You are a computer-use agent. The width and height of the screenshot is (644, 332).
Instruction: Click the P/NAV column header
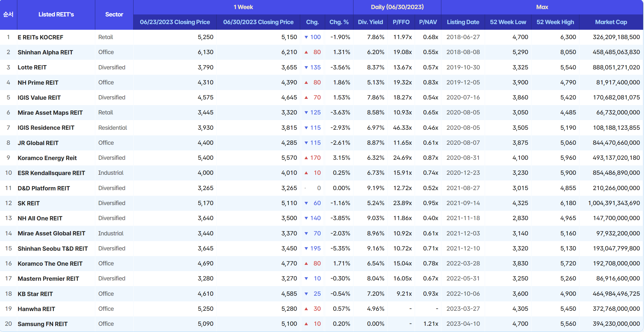[x=428, y=22]
